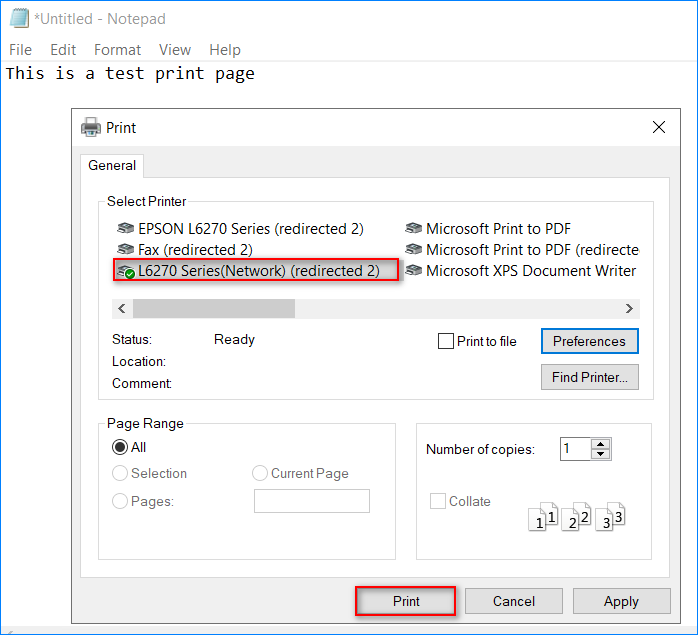Click the Pages range input field
698x635 pixels.
pyautogui.click(x=312, y=501)
